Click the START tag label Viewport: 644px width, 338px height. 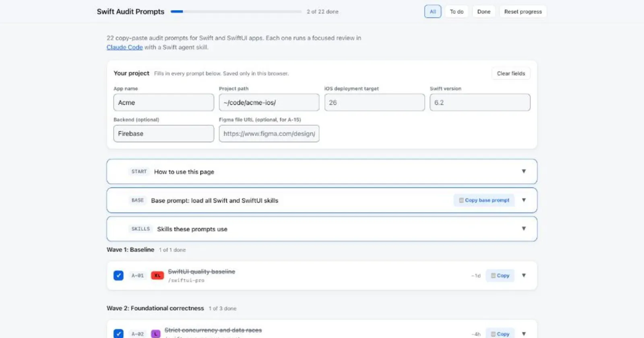(x=139, y=172)
